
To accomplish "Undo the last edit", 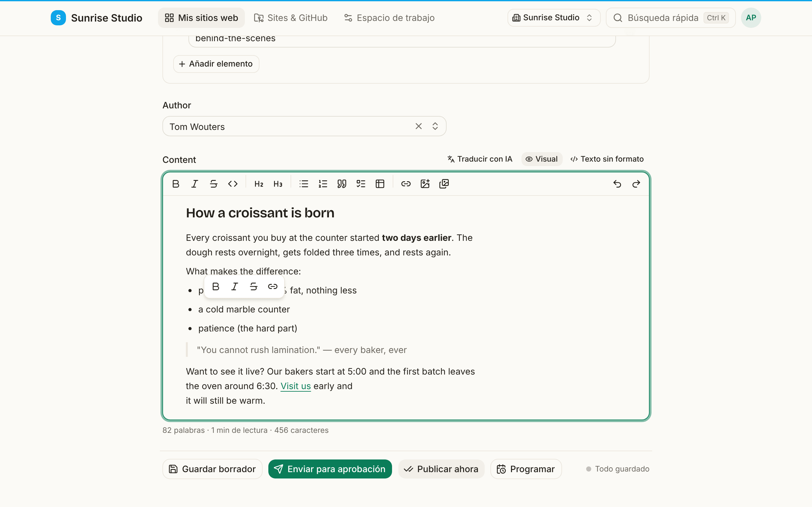I will point(617,184).
